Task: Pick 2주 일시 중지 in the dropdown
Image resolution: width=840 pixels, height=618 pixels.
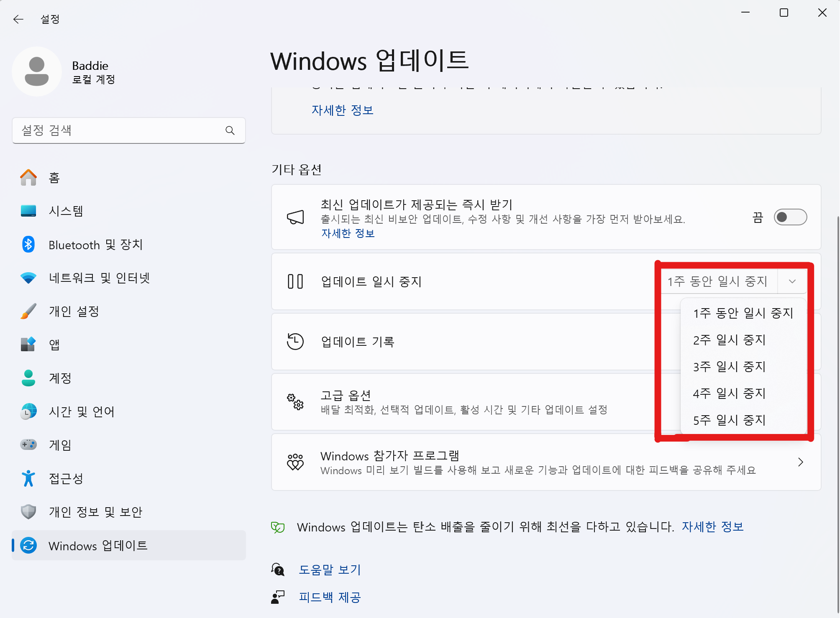Action: click(x=729, y=340)
